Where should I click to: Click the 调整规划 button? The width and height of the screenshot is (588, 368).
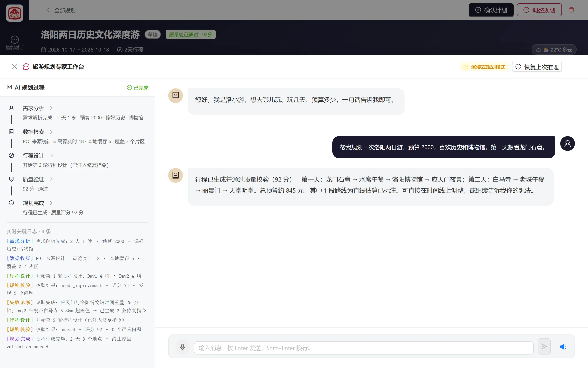[x=539, y=10]
